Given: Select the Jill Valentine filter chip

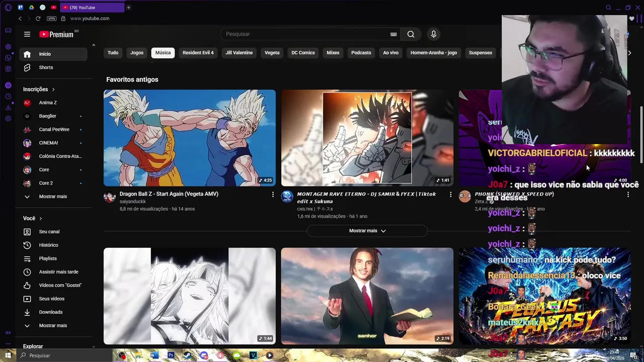Looking at the screenshot, I should pos(239,53).
